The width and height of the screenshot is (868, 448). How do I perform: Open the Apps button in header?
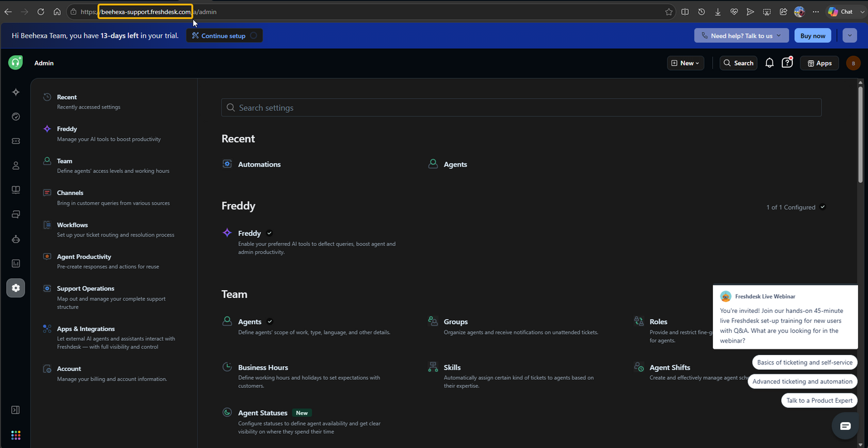click(x=819, y=63)
